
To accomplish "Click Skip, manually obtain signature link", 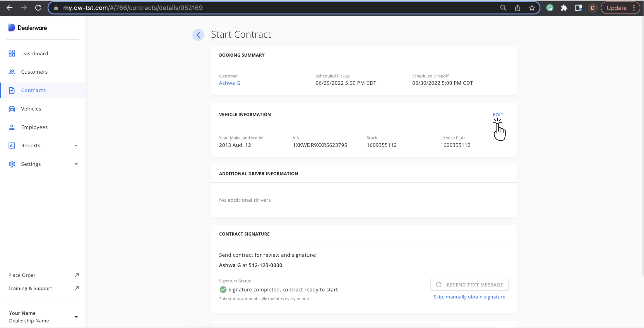I will coord(470,297).
